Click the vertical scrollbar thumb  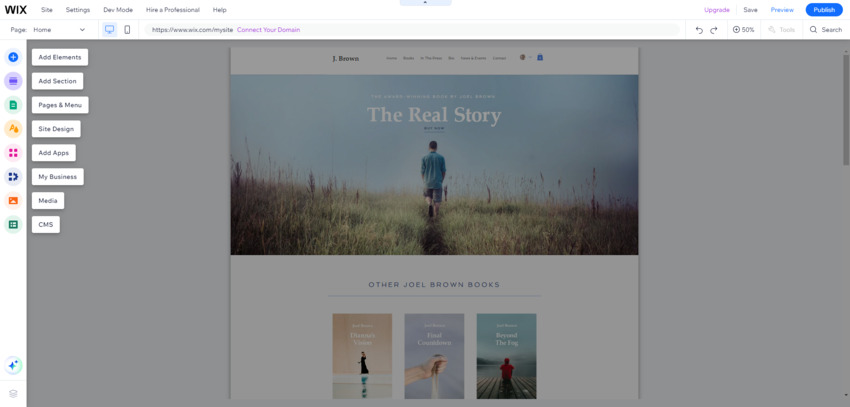coord(846,109)
